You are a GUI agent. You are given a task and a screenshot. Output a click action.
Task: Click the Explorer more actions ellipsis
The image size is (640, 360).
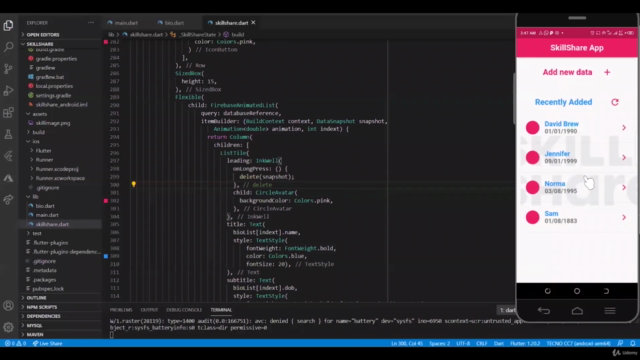coord(91,23)
